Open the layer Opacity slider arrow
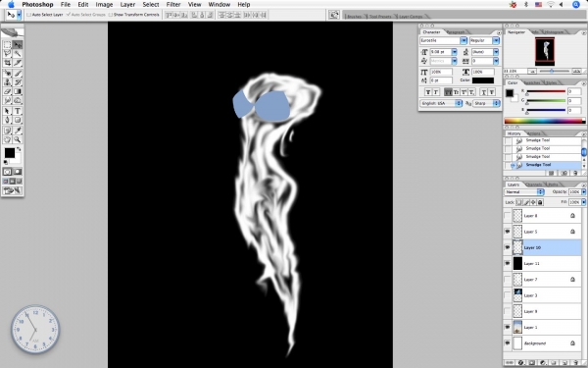Image resolution: width=588 pixels, height=368 pixels. tap(583, 192)
